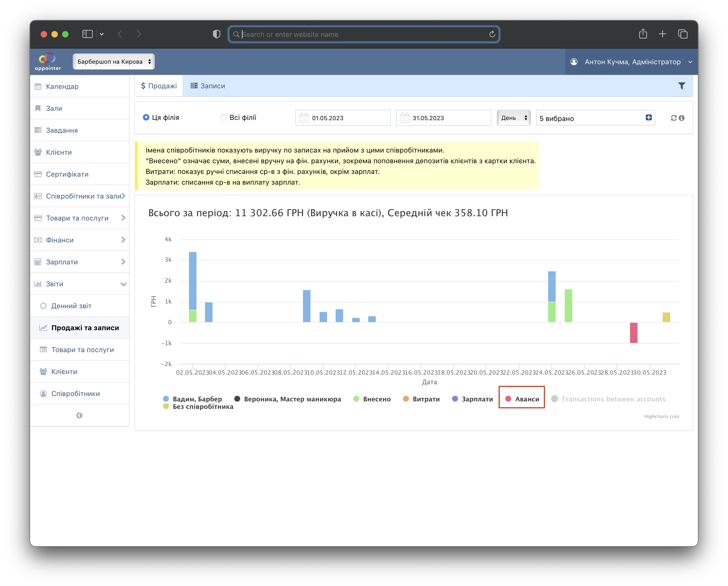Open Календар from sidebar

point(80,86)
